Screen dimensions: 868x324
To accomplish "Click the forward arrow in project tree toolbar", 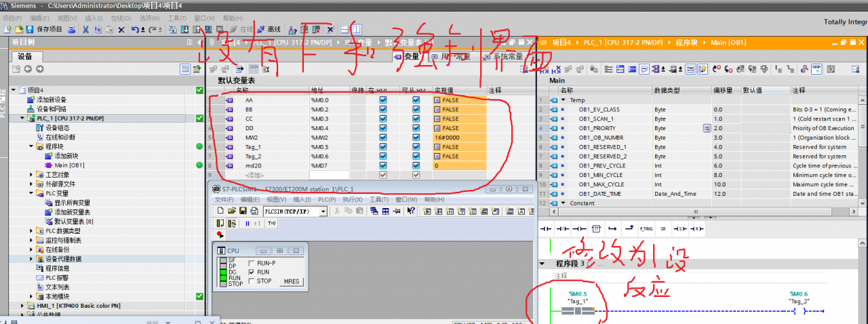I will point(40,69).
